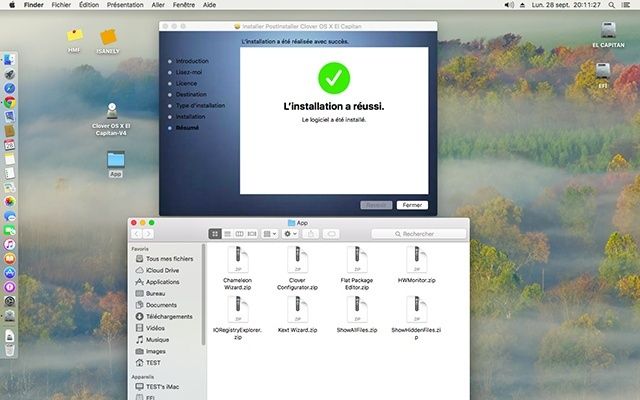Open iBooks from the Dock

(x=9, y=258)
